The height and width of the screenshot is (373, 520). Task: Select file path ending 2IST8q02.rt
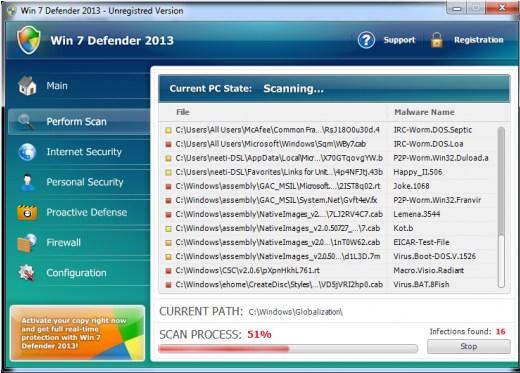(278, 186)
